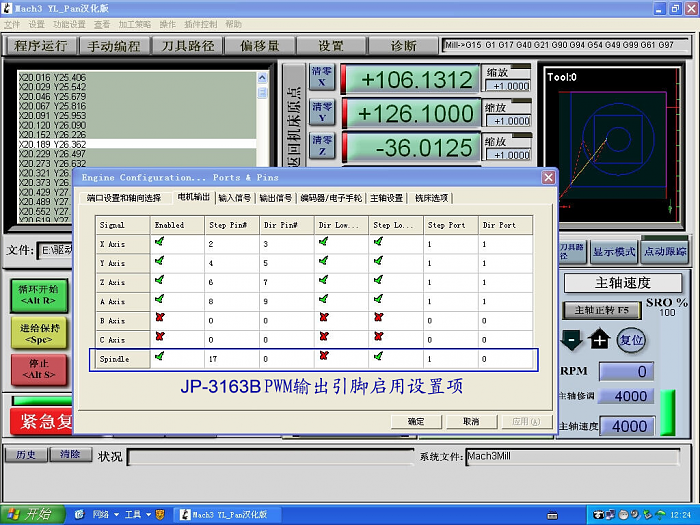Viewport: 700px width, 525px height.
Task: Toggle A Axis Enabled checkmark
Action: (x=159, y=299)
